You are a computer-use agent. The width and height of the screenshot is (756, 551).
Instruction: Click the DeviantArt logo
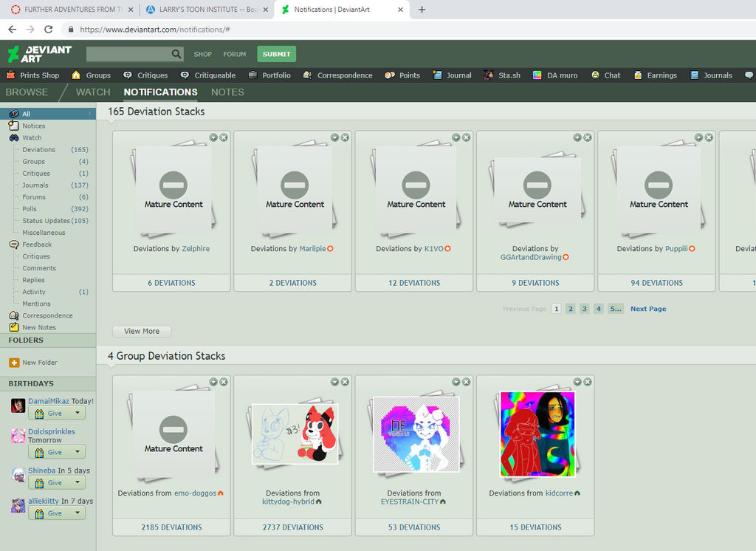tap(40, 54)
